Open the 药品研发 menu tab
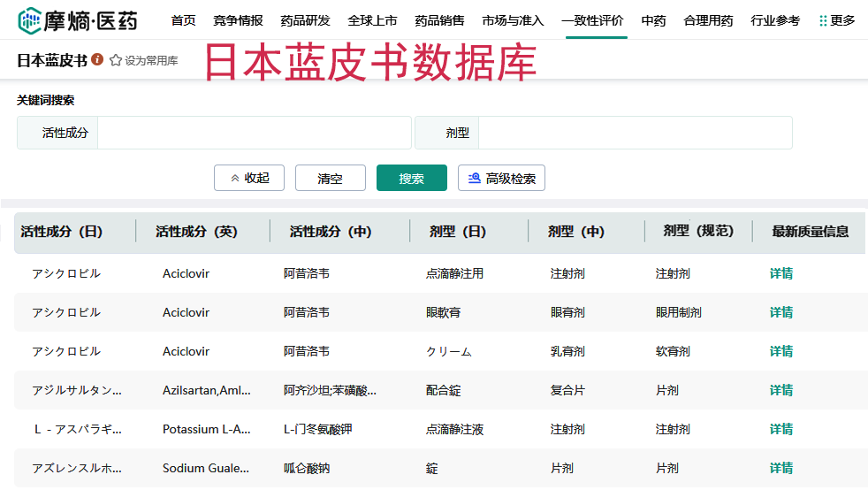868x490 pixels. (x=305, y=20)
